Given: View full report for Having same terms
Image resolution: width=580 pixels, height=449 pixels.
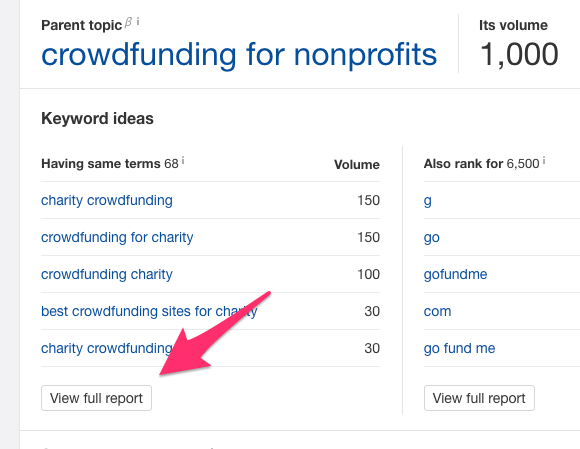Looking at the screenshot, I should coord(96,398).
